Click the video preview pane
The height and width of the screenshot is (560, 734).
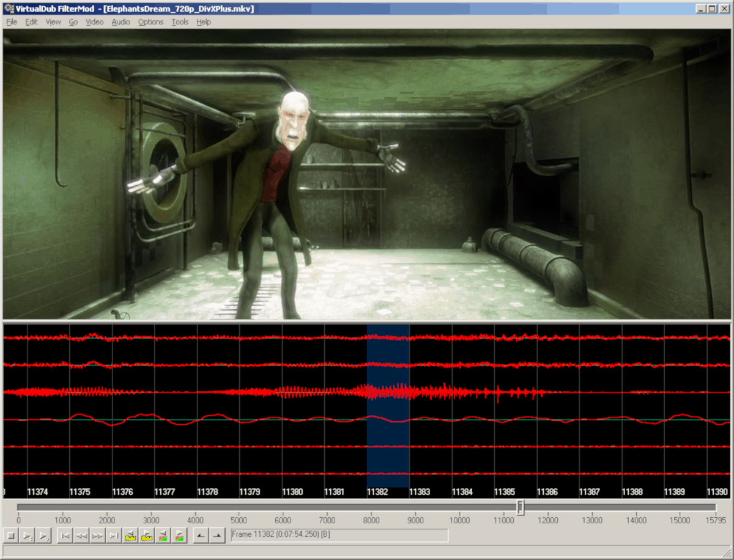click(x=367, y=174)
